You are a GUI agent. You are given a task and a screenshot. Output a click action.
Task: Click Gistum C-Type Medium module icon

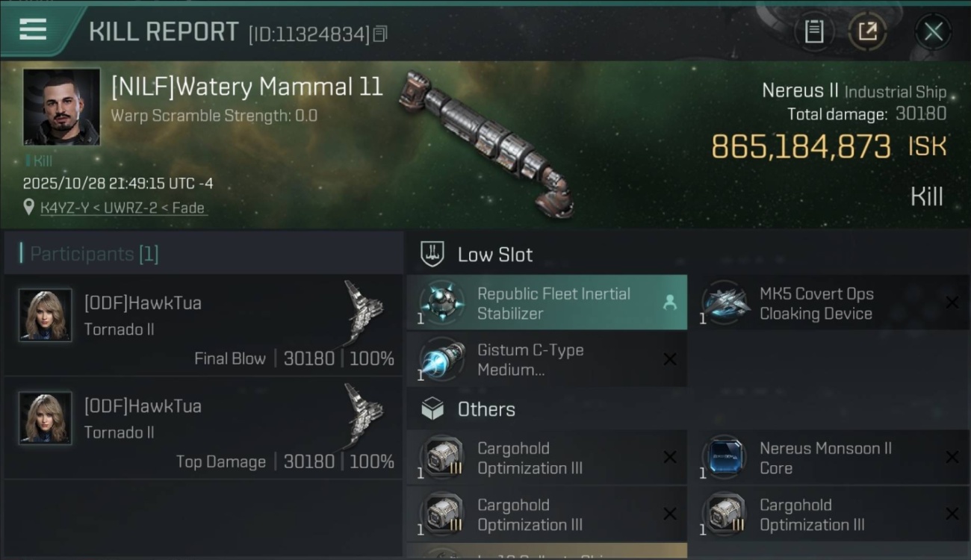[x=442, y=359]
